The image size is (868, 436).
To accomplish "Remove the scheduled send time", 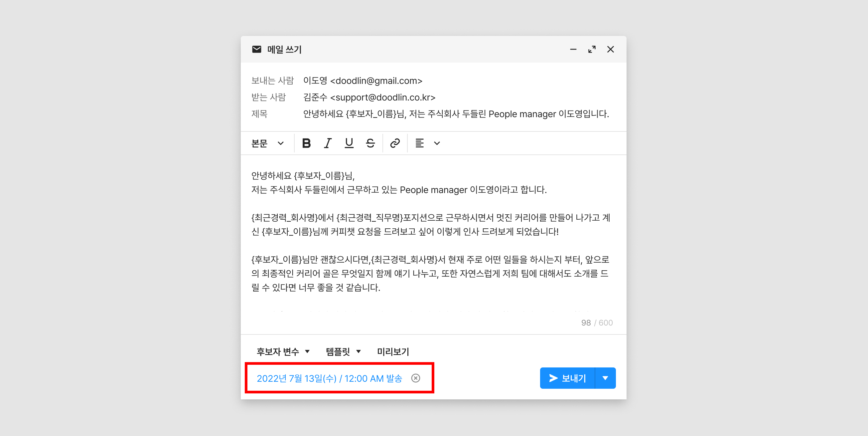I will click(x=415, y=378).
